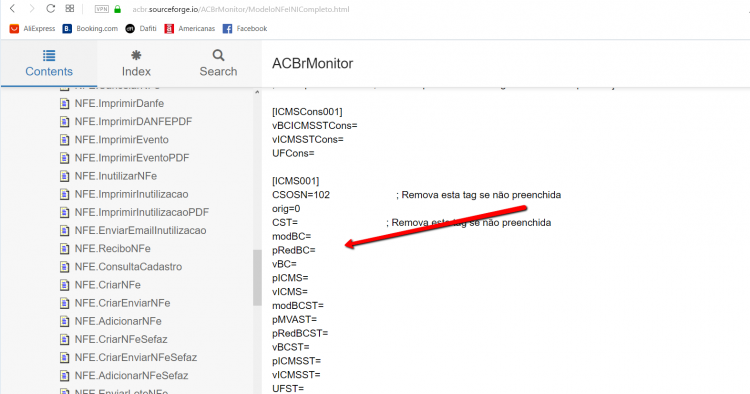Click the CSOSN=102 line
This screenshot has height=394, width=750.
(301, 195)
